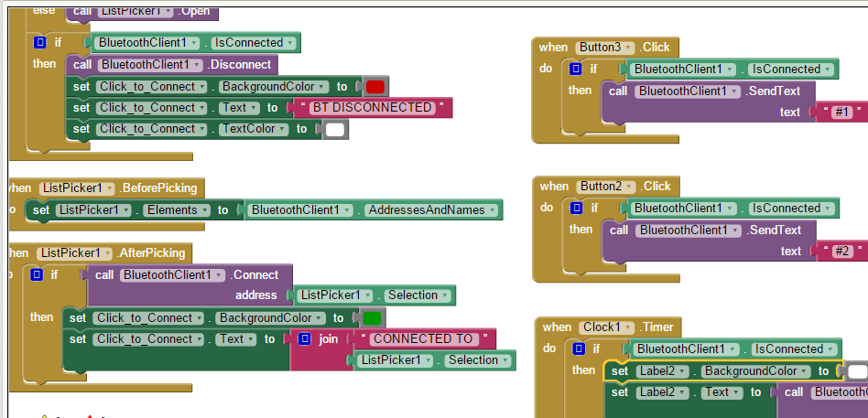Viewport: 868px width, 418px height.
Task: Pick the white swatch for Label2 BackgroundColor
Action: tap(856, 371)
